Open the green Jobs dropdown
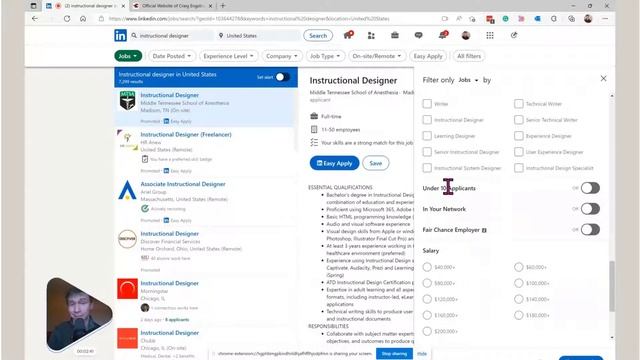Viewport: 640px width, 360px height. (x=128, y=56)
